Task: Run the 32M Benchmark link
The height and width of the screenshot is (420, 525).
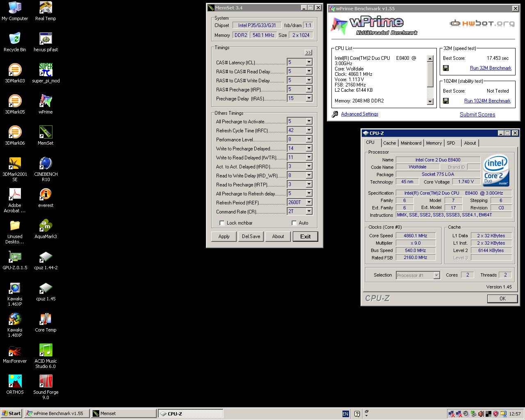Action: pos(491,68)
